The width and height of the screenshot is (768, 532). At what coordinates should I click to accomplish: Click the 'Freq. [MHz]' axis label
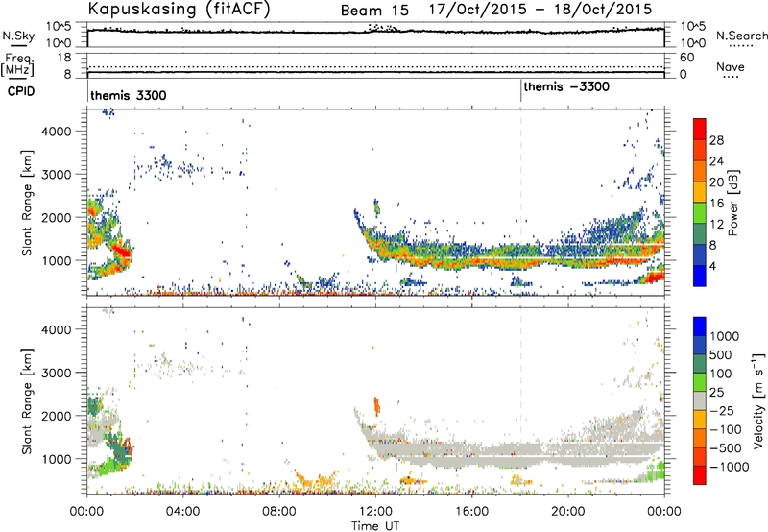tap(18, 64)
